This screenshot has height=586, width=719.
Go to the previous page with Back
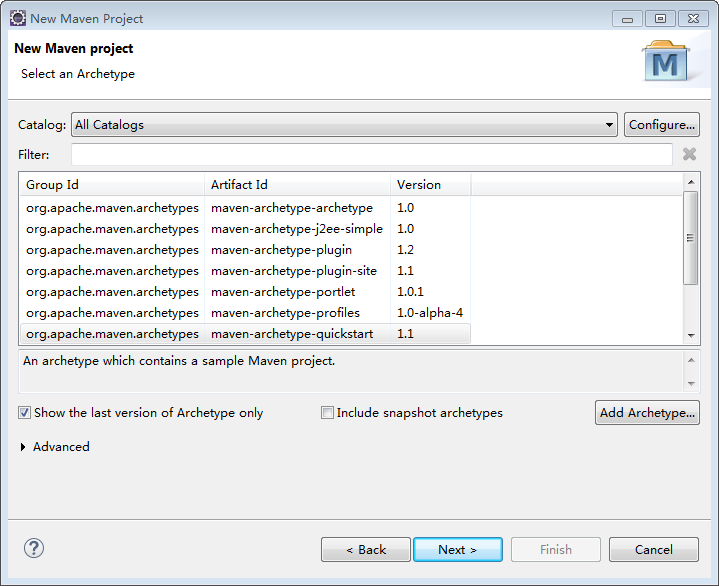click(x=366, y=549)
